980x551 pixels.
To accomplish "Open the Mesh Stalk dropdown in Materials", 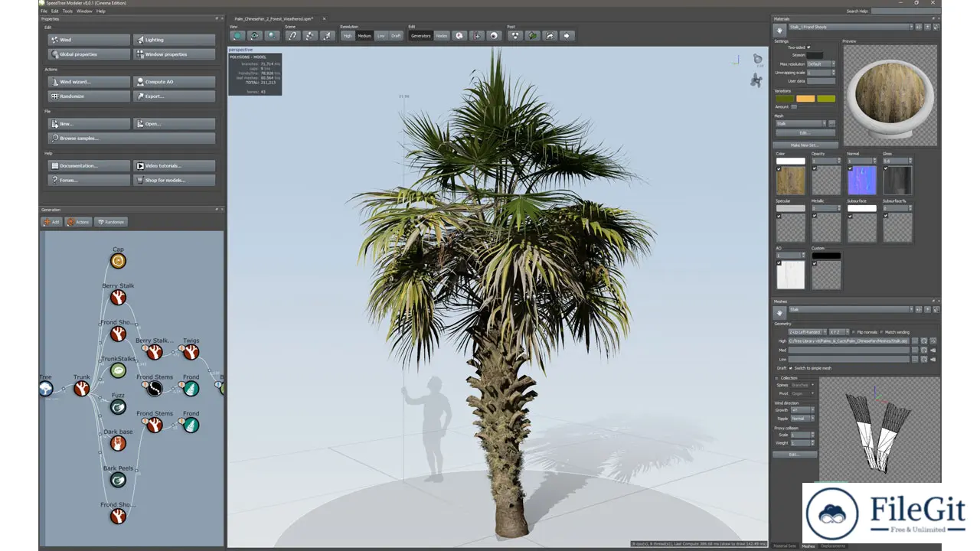I will [x=802, y=123].
